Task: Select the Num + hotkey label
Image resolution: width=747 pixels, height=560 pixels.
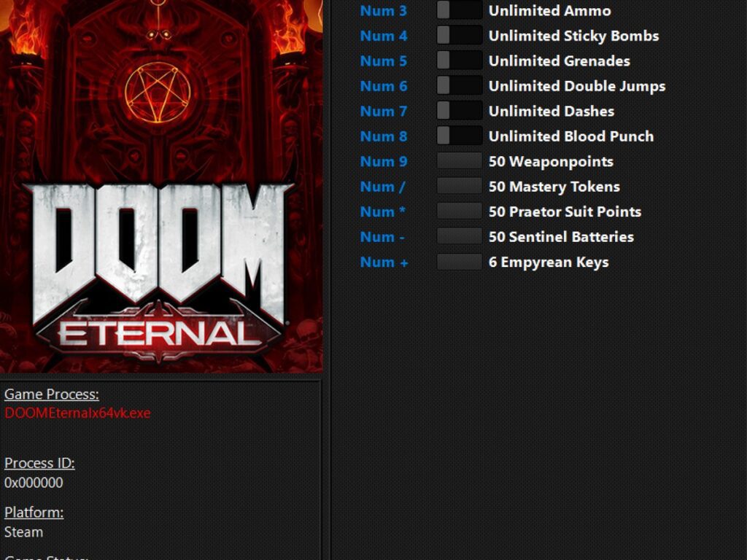Action: [384, 262]
